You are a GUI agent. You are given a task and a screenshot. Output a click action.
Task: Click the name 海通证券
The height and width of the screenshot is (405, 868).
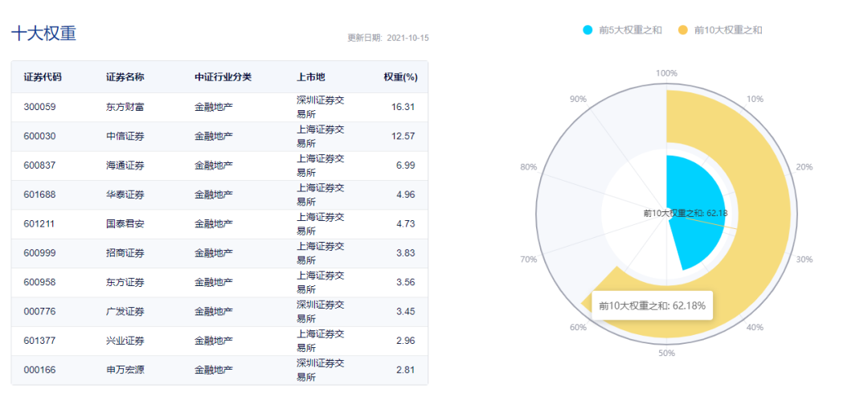tap(125, 166)
